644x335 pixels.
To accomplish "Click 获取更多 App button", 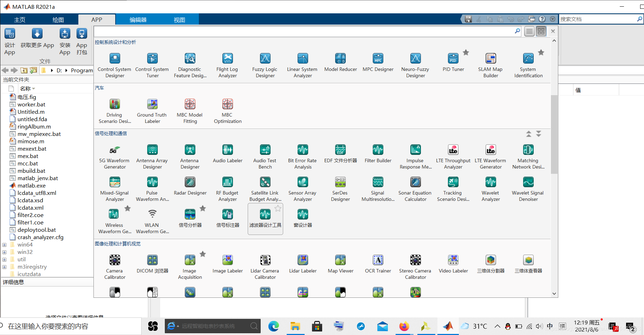I will click(37, 39).
